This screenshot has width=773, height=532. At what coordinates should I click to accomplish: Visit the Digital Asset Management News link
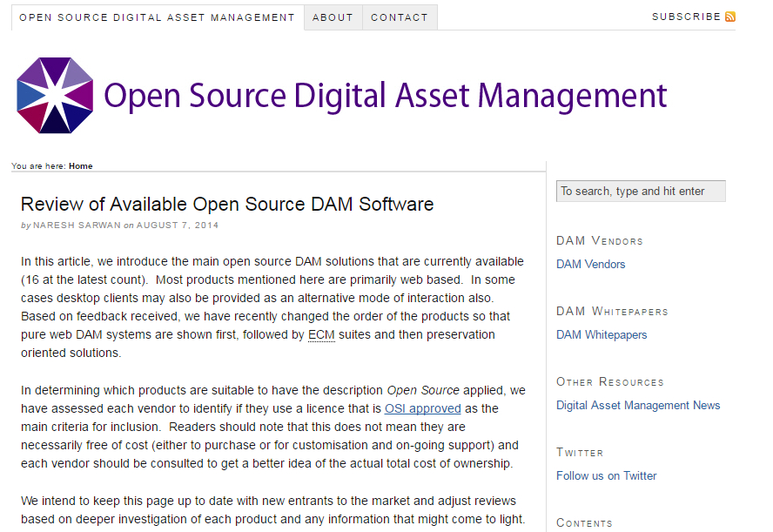click(x=638, y=406)
